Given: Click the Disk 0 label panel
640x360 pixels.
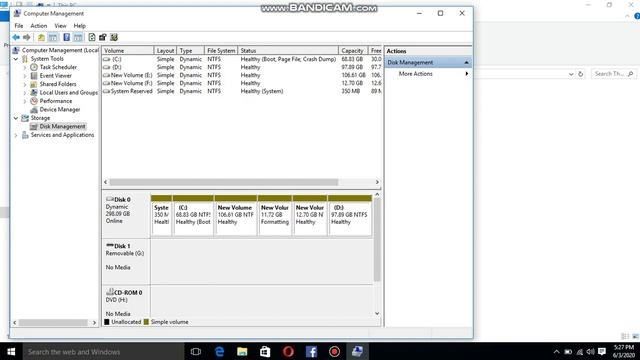Looking at the screenshot, I should point(126,215).
